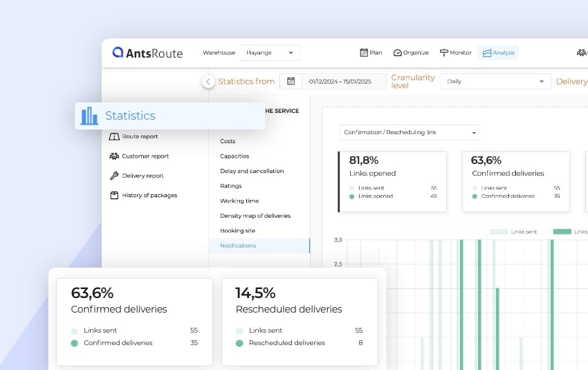The image size is (588, 370).
Task: Open the Organize tab
Action: 411,53
